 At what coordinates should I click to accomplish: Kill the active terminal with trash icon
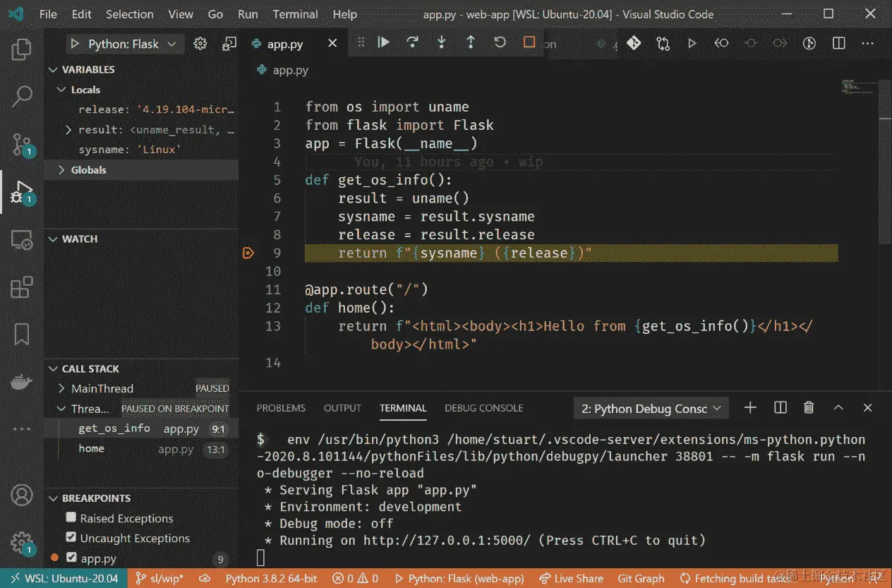click(808, 407)
